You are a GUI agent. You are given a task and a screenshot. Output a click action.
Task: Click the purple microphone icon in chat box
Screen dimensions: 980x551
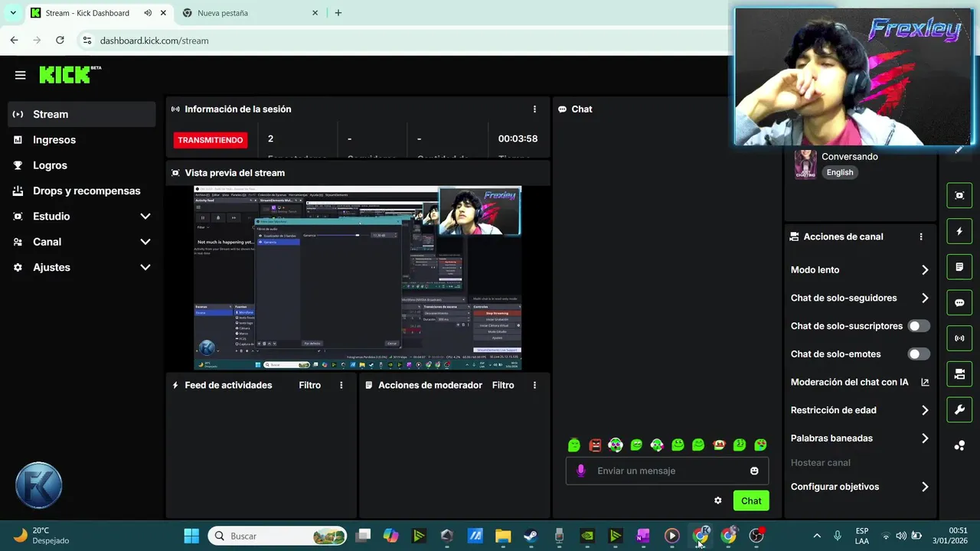tap(581, 471)
